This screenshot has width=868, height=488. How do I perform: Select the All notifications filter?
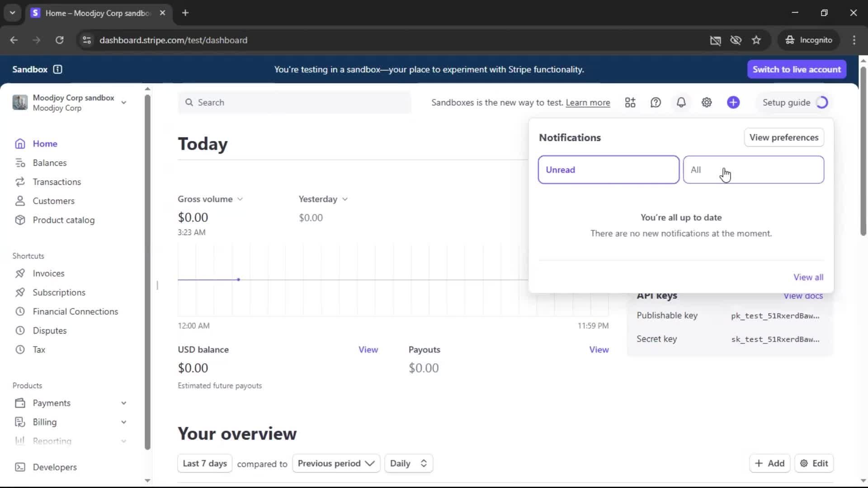753,170
